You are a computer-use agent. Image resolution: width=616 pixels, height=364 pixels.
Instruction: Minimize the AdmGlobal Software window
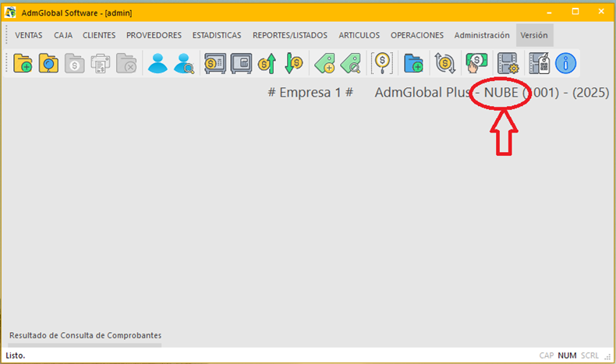549,12
